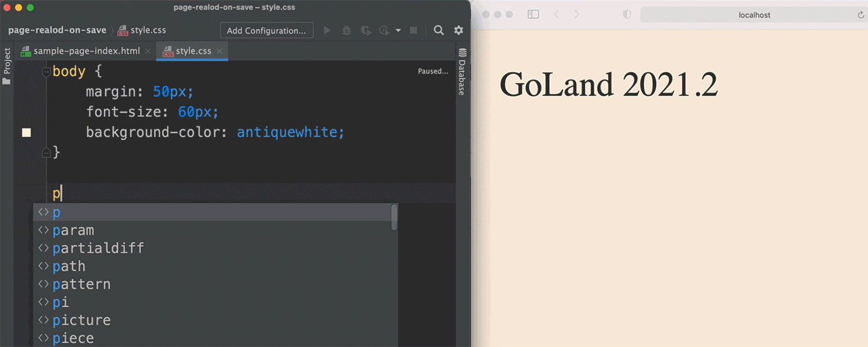The width and height of the screenshot is (868, 347).
Task: Click the Run with Coverage icon
Action: (x=366, y=31)
